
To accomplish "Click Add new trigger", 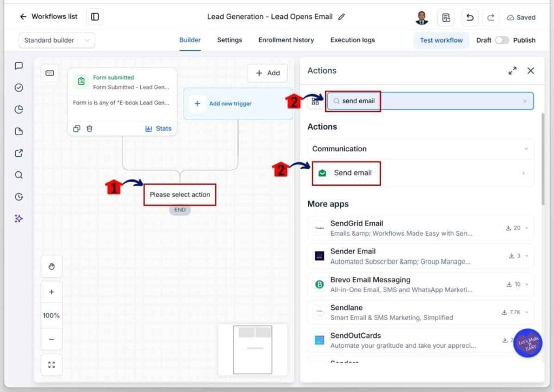I will [238, 103].
